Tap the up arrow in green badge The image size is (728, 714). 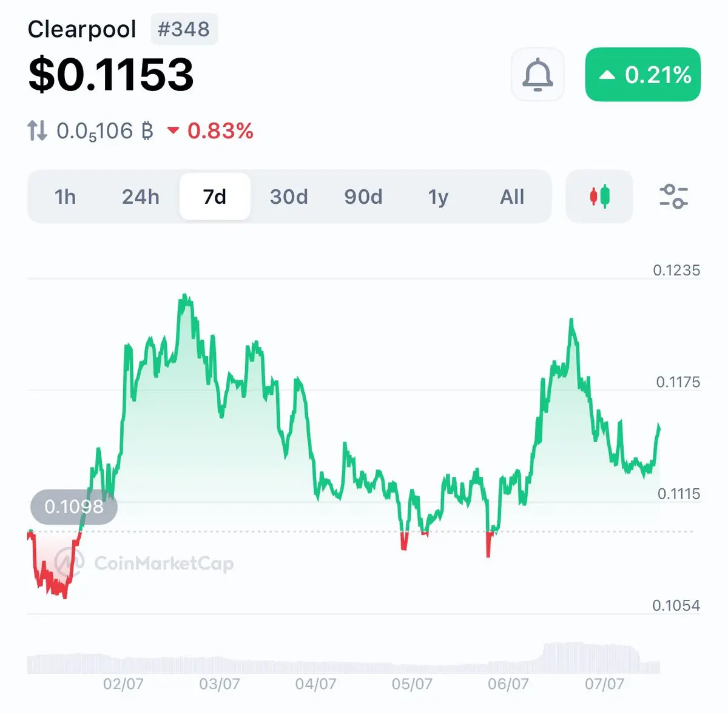607,75
